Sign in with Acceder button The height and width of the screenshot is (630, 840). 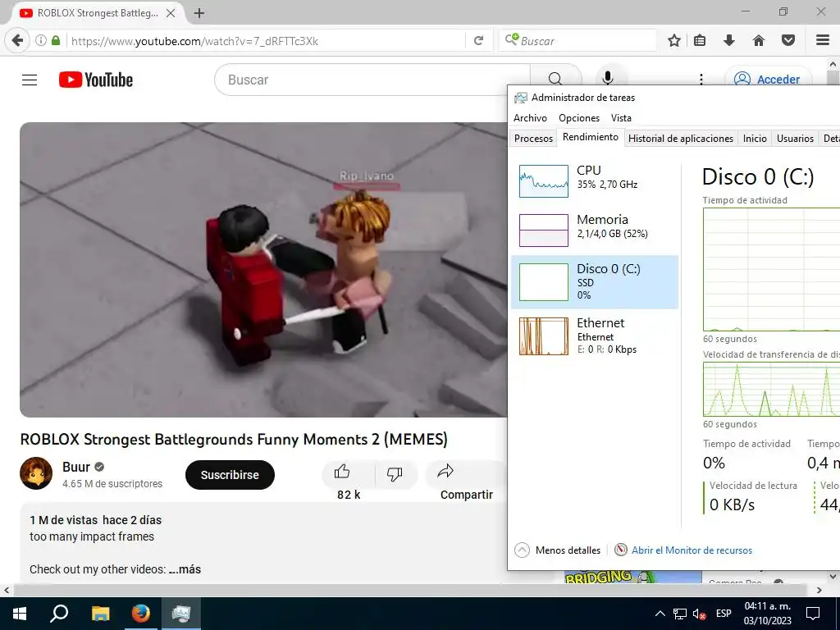(769, 80)
